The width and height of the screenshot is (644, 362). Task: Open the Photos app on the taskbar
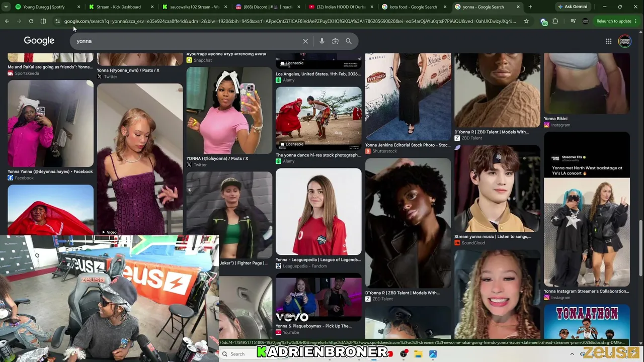(x=433, y=354)
